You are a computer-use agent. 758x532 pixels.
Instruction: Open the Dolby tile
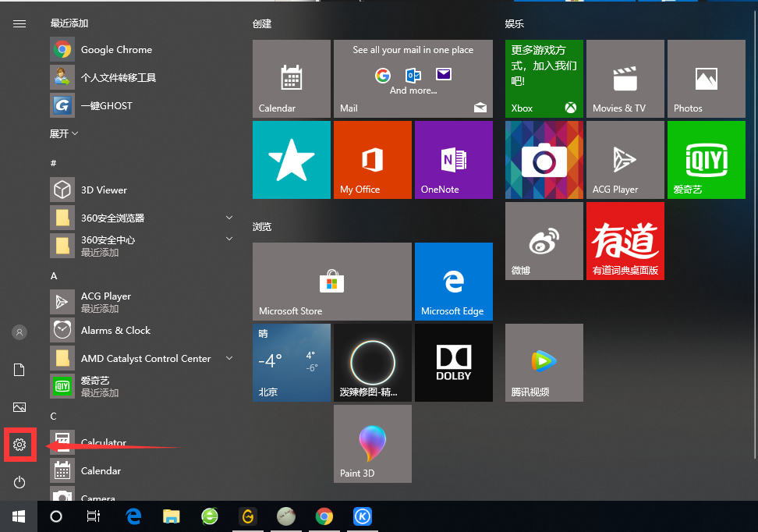(454, 363)
